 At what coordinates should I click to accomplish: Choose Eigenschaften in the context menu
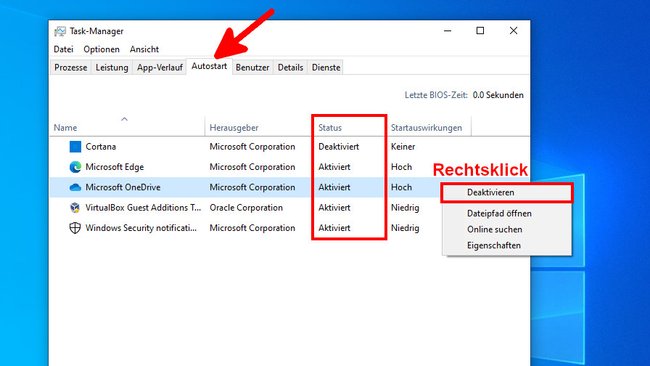(x=507, y=245)
